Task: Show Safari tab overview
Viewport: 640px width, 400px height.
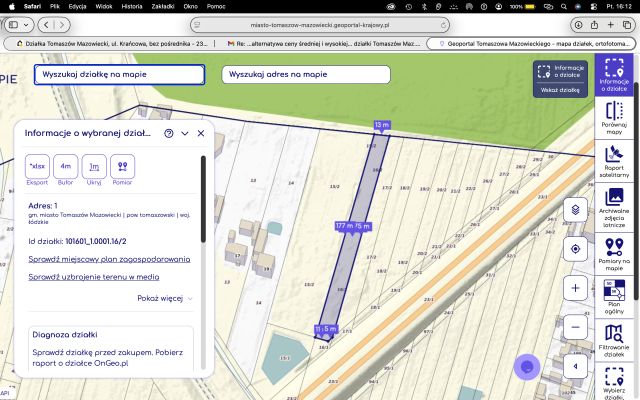Action: click(627, 25)
